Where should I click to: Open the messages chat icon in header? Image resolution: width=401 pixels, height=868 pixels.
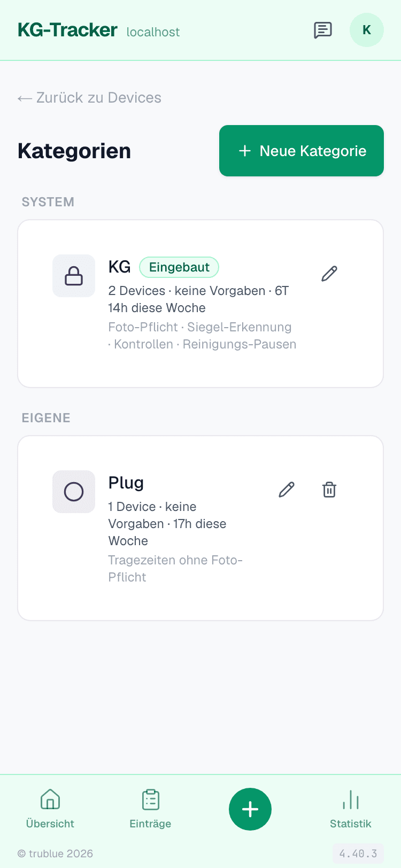point(323,30)
